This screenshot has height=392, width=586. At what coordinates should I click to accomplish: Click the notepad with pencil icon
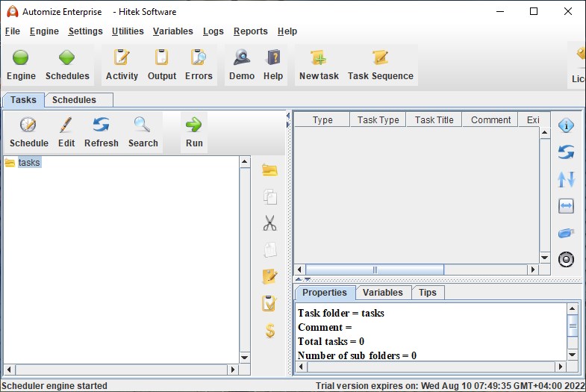269,276
